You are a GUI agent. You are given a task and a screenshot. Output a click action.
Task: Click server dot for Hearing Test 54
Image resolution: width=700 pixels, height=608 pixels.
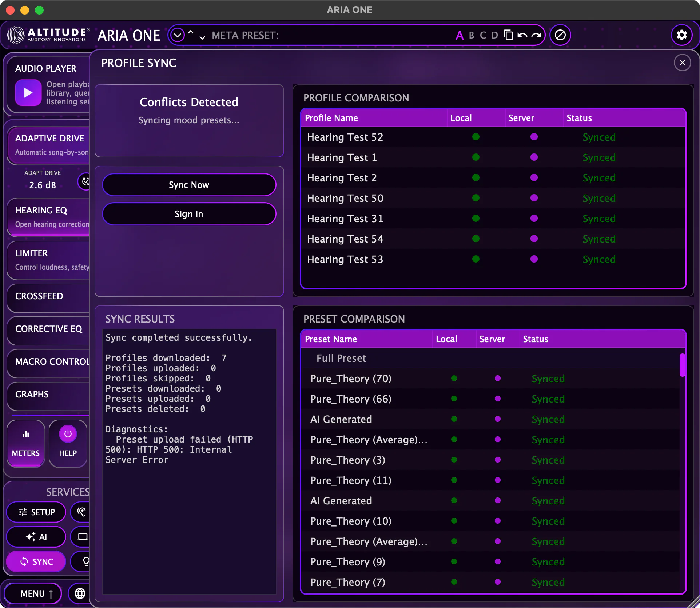coord(534,239)
